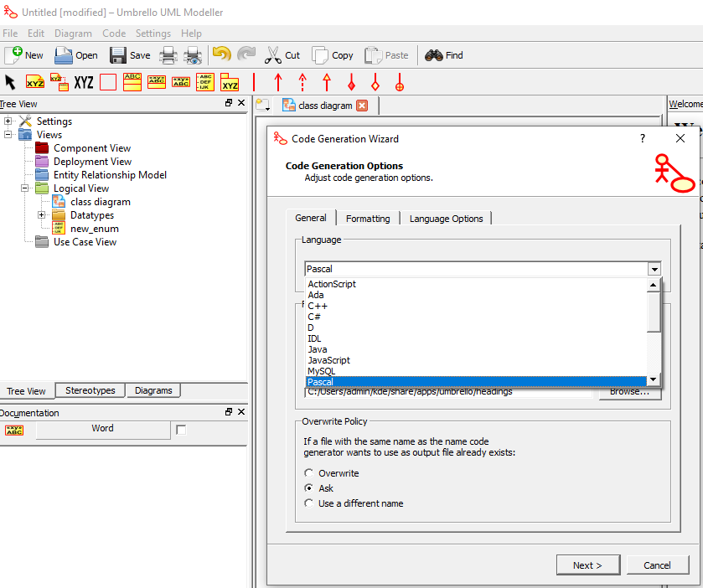This screenshot has width=703, height=588.
Task: Choose the empty red Box tool
Action: 108,82
